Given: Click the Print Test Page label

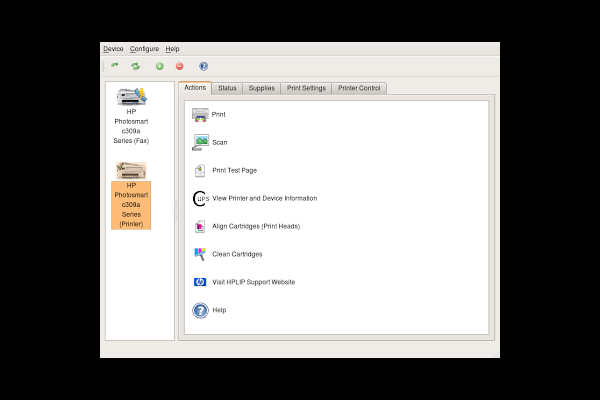Looking at the screenshot, I should point(235,170).
